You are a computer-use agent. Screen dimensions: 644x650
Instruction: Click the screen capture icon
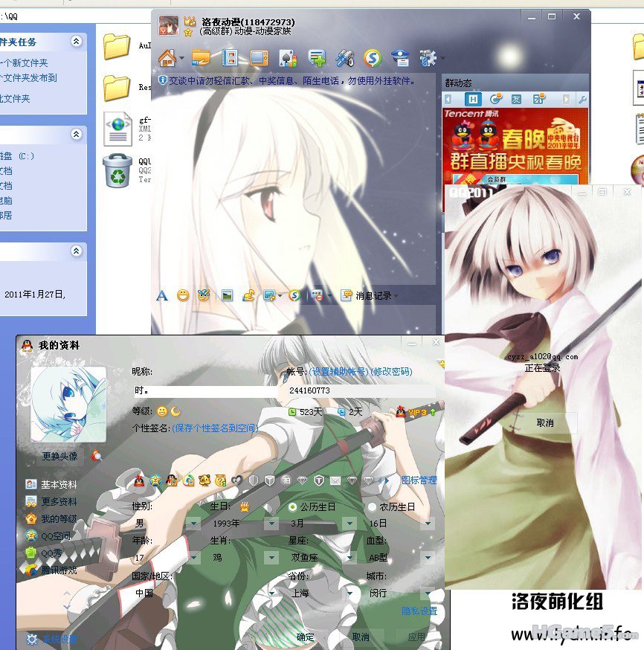point(269,295)
